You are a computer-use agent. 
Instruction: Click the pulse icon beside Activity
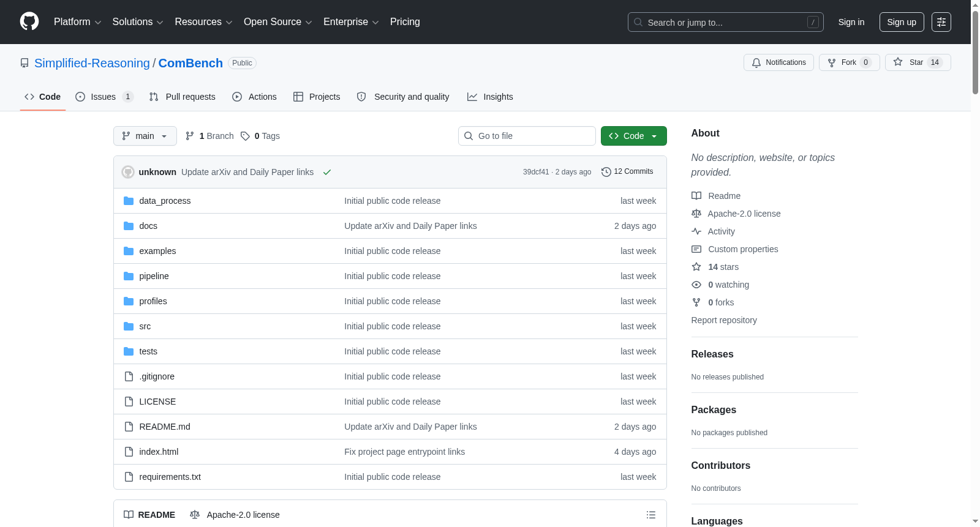[x=696, y=231]
